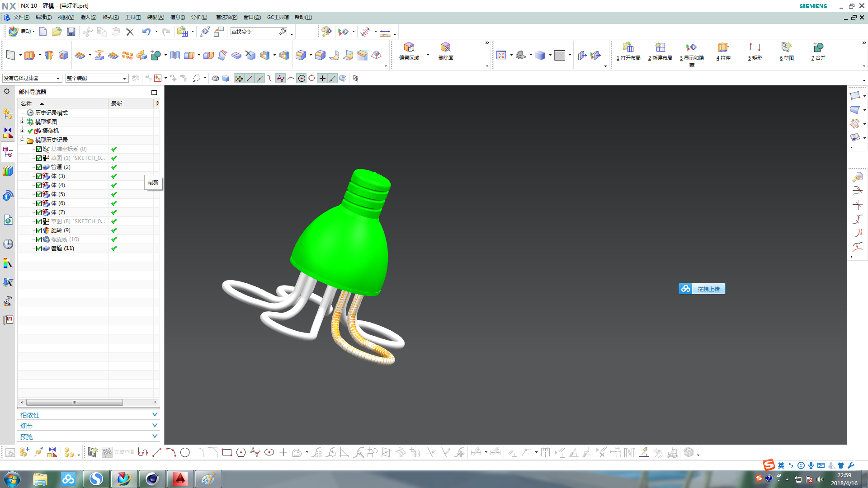Save the part with floppy icon

(71, 32)
